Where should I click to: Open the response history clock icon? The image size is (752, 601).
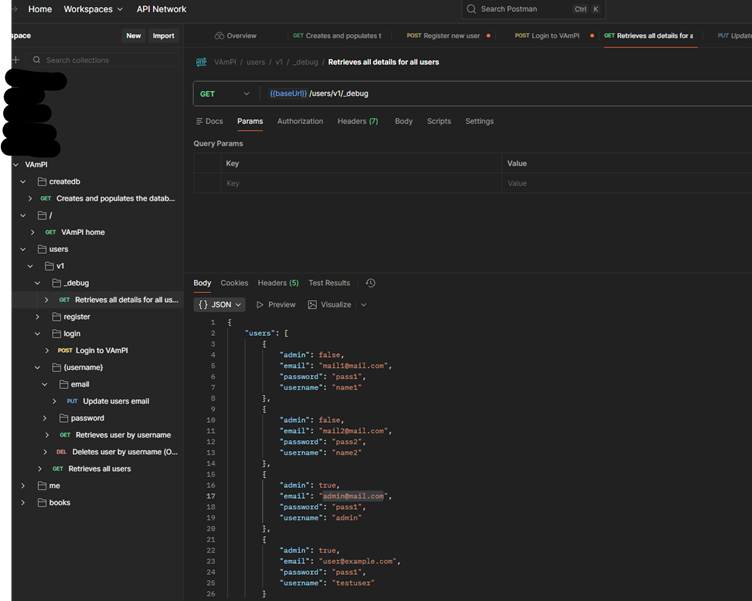(x=370, y=283)
